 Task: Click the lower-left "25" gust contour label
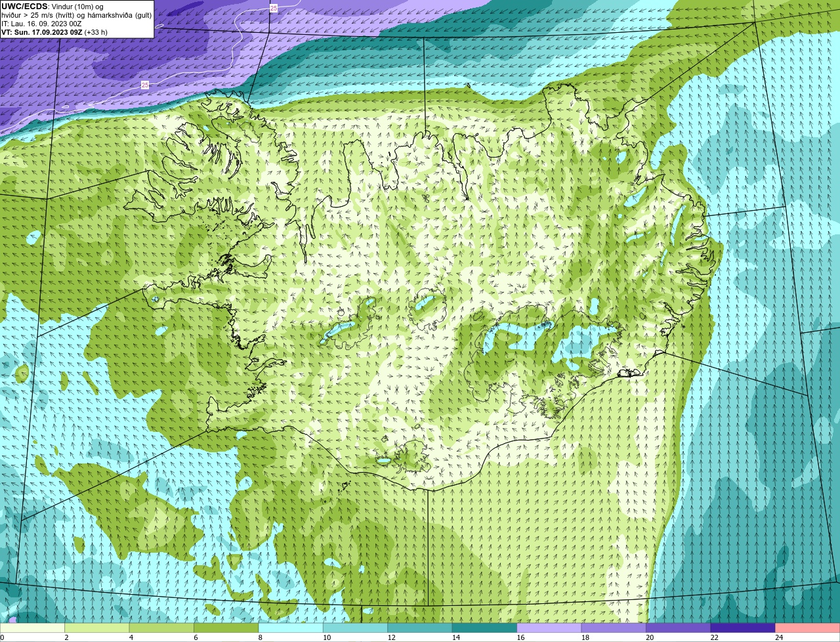(144, 85)
